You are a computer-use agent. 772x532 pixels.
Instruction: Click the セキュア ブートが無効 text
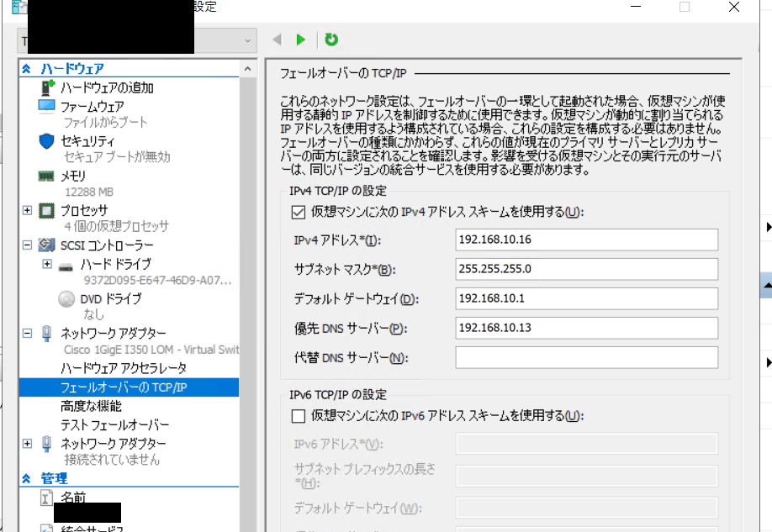click(x=117, y=157)
